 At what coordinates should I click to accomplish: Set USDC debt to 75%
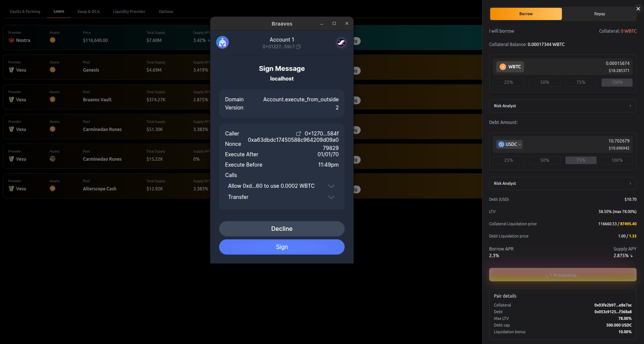pyautogui.click(x=581, y=160)
